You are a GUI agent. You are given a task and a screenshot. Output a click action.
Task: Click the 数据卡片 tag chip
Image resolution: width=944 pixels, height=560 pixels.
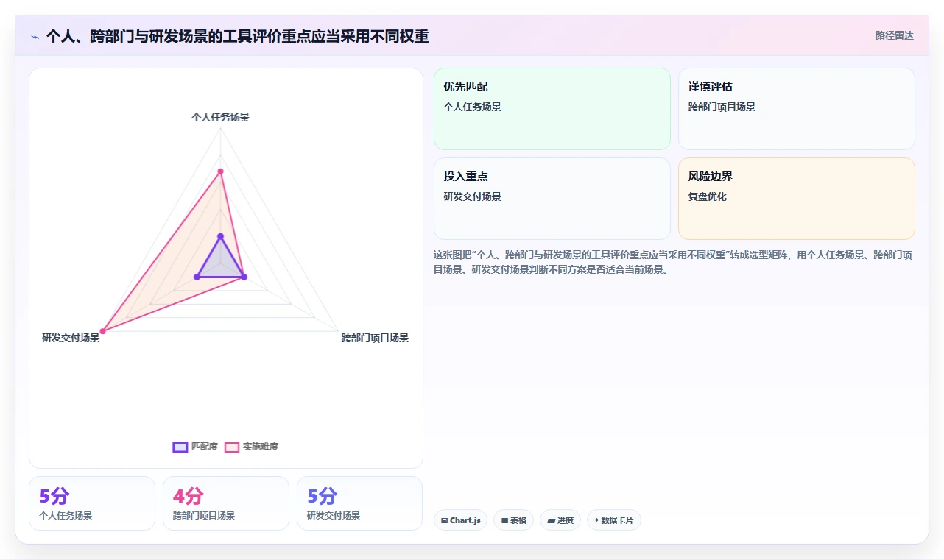coord(614,520)
